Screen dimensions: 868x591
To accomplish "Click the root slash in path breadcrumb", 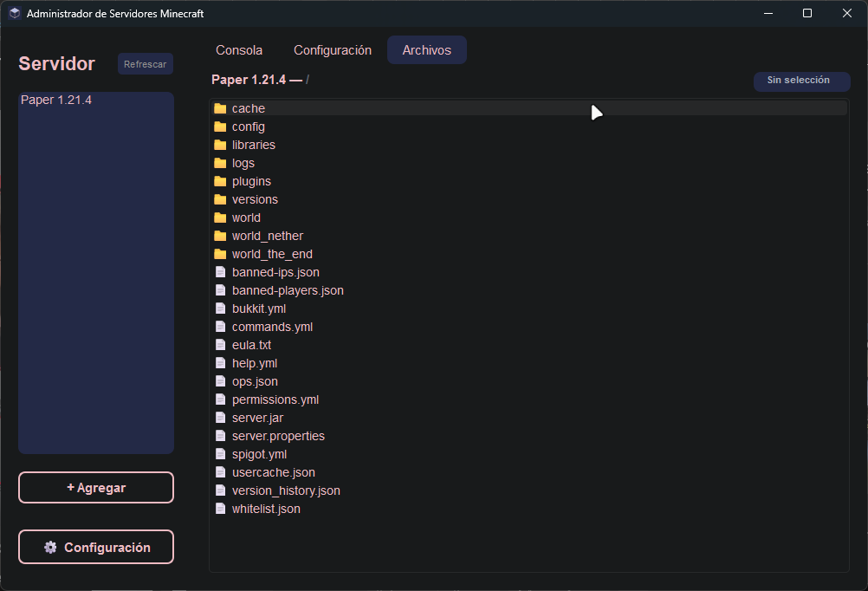I will coord(308,80).
